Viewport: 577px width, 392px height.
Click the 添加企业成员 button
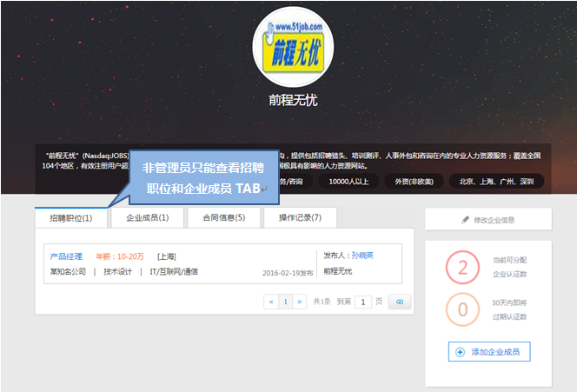click(x=489, y=352)
